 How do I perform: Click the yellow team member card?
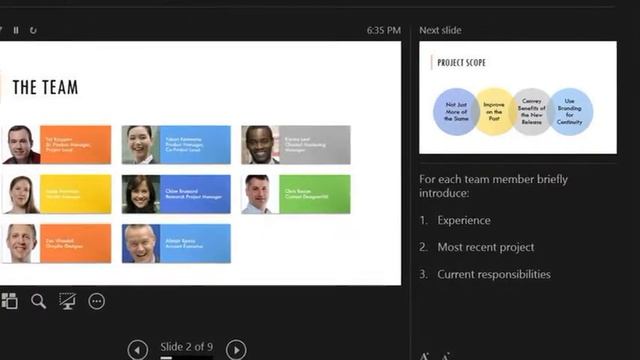(76, 194)
